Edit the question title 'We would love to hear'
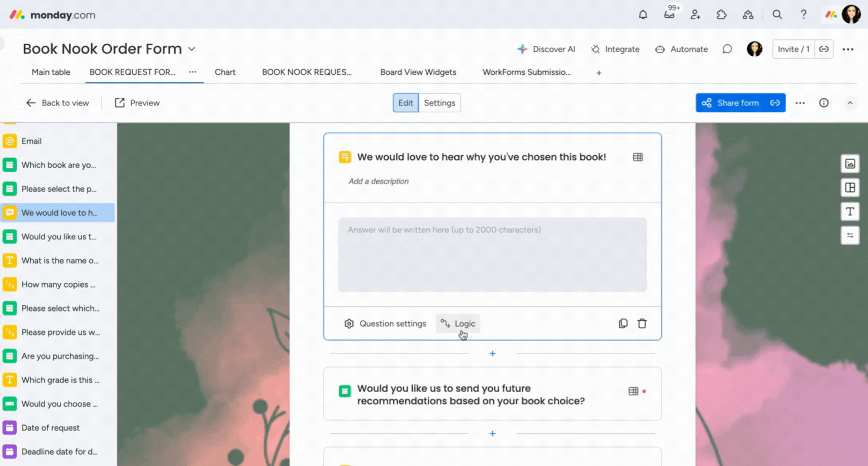 [x=481, y=157]
